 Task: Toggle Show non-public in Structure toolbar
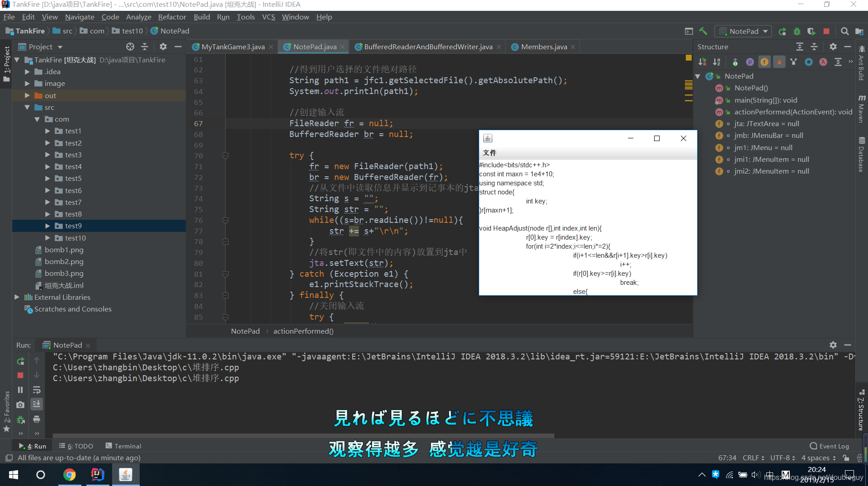point(779,62)
